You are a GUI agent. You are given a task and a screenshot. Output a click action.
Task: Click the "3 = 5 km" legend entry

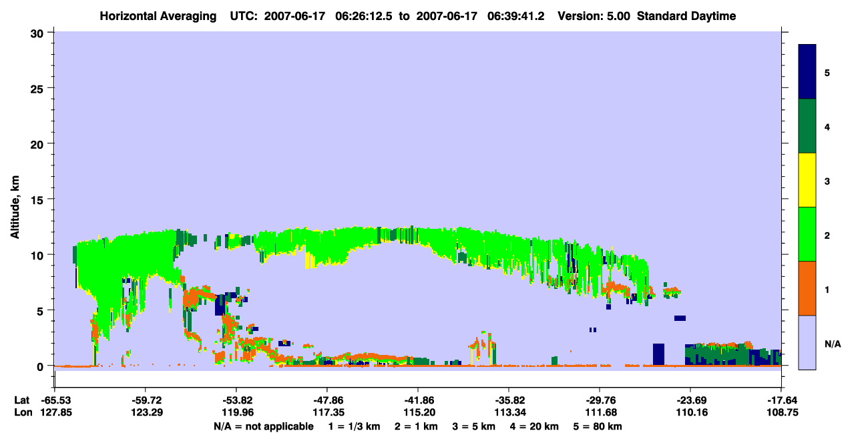click(x=474, y=426)
